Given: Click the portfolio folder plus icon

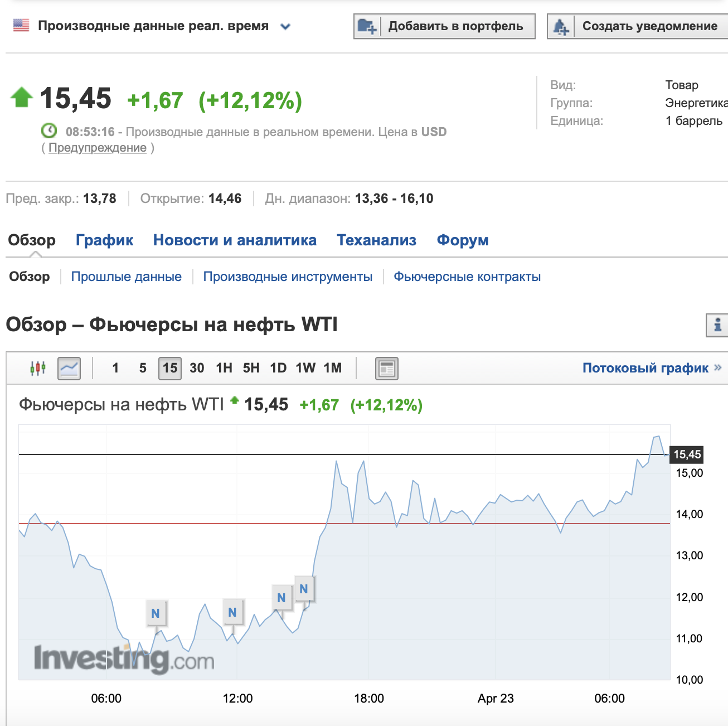Looking at the screenshot, I should [x=367, y=26].
